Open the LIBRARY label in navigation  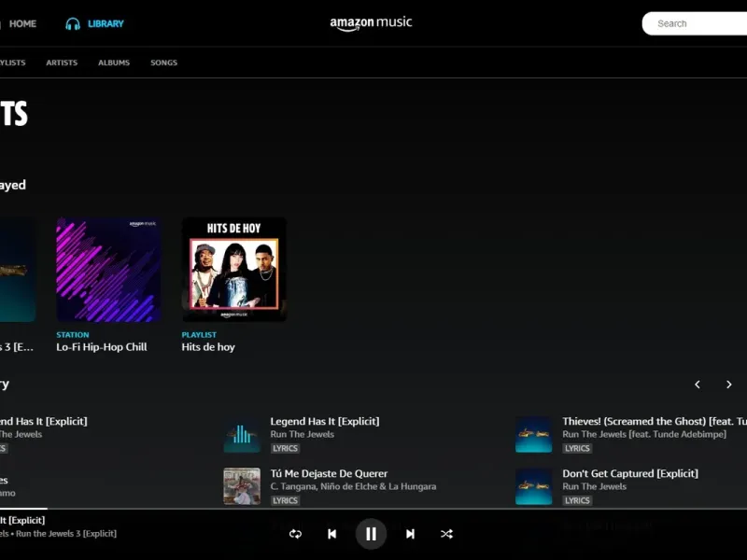[x=106, y=24]
